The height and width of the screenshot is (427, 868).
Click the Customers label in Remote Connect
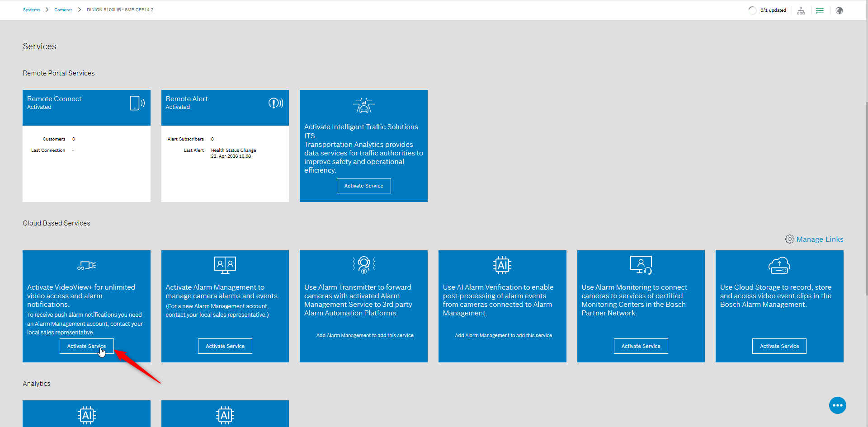tap(54, 139)
